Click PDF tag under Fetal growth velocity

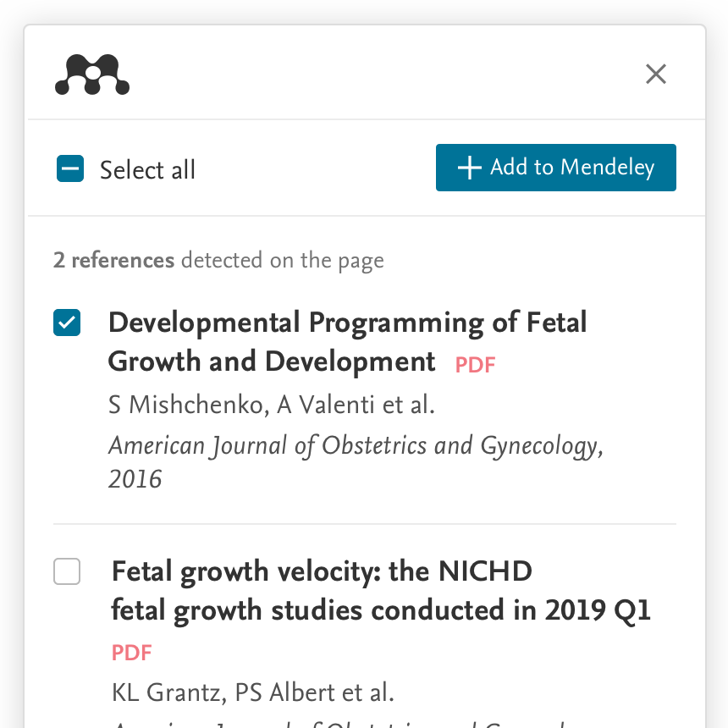click(131, 653)
